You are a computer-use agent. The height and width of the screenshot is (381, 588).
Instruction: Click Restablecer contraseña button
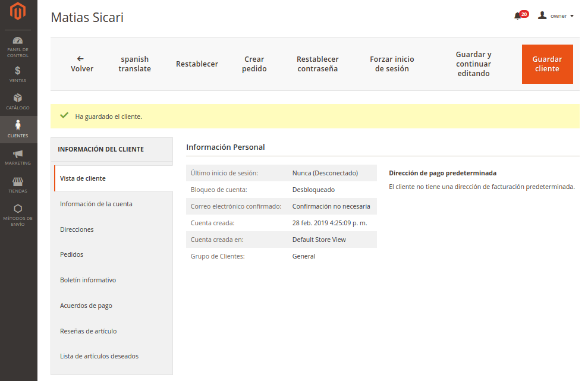coord(317,64)
